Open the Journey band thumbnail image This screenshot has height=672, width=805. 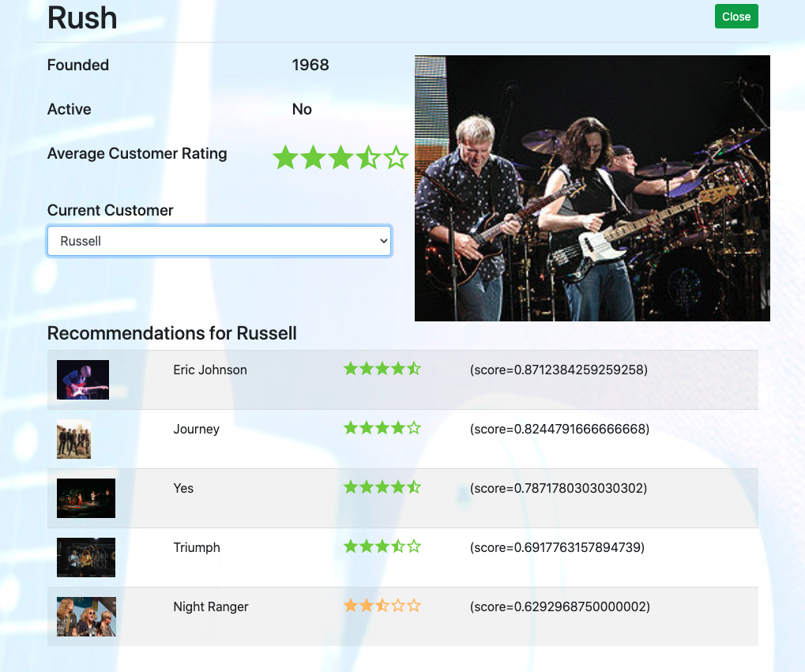click(73, 439)
